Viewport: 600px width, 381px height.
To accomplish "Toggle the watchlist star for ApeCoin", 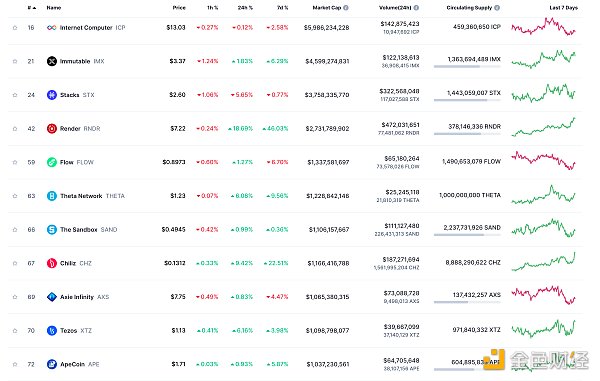I will click(x=15, y=364).
